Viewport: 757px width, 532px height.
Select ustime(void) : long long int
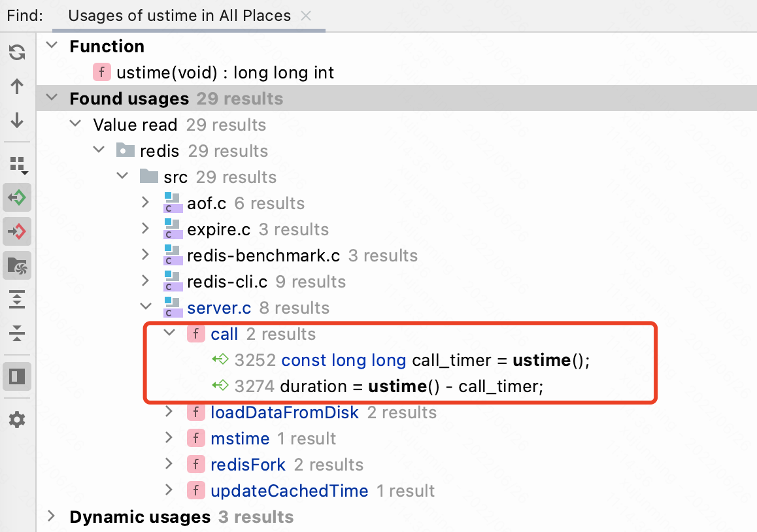click(x=225, y=73)
